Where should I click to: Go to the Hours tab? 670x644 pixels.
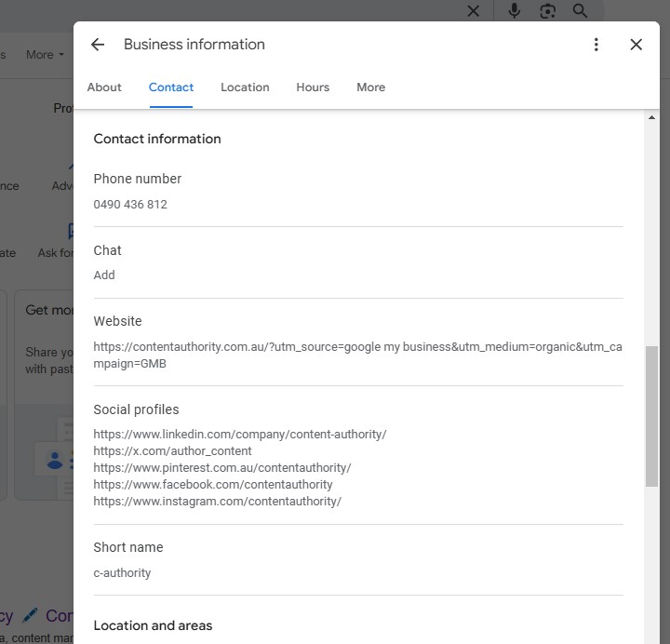[313, 87]
